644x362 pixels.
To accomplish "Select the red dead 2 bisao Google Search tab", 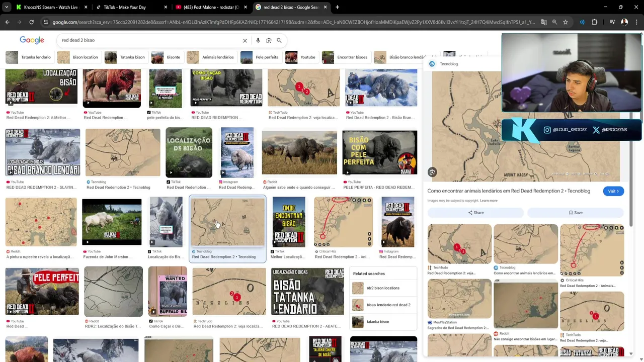I will pyautogui.click(x=290, y=7).
